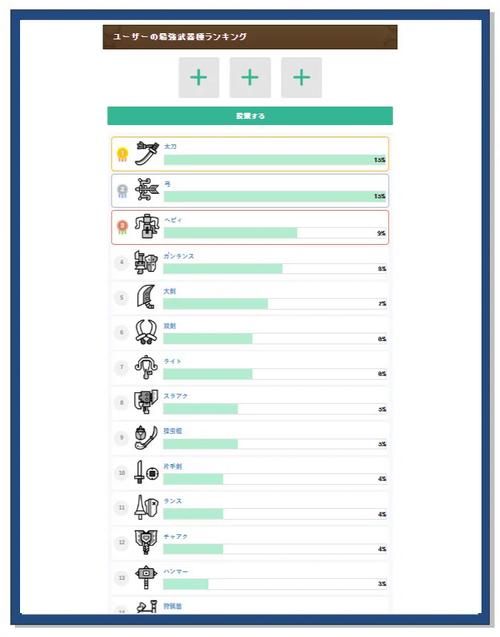
Task: Click the Sword and Shield (片手剣) icon
Action: [x=146, y=472]
